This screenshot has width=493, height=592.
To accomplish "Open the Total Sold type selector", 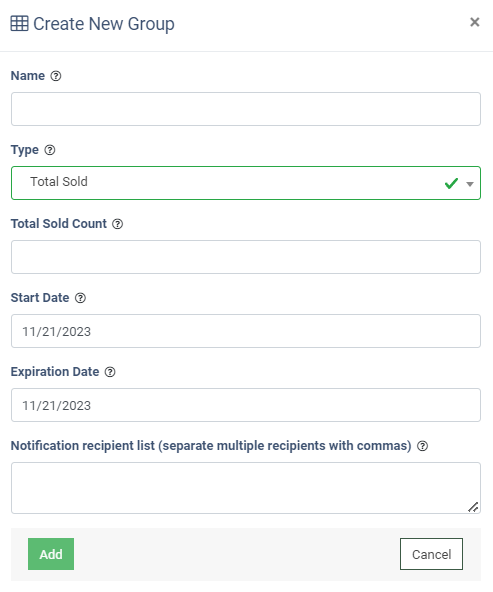I will tap(246, 183).
